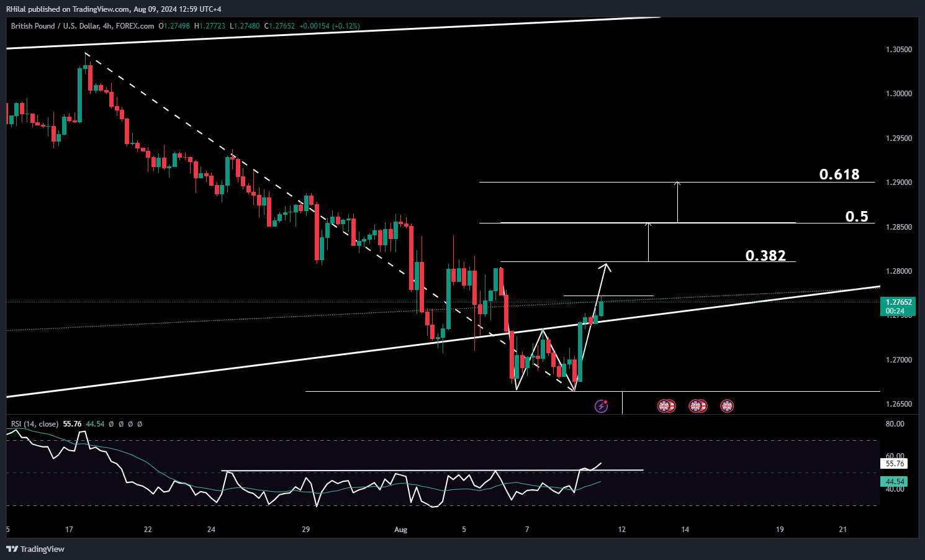Click price axis label 1.29000
925x560 pixels.
click(x=899, y=183)
